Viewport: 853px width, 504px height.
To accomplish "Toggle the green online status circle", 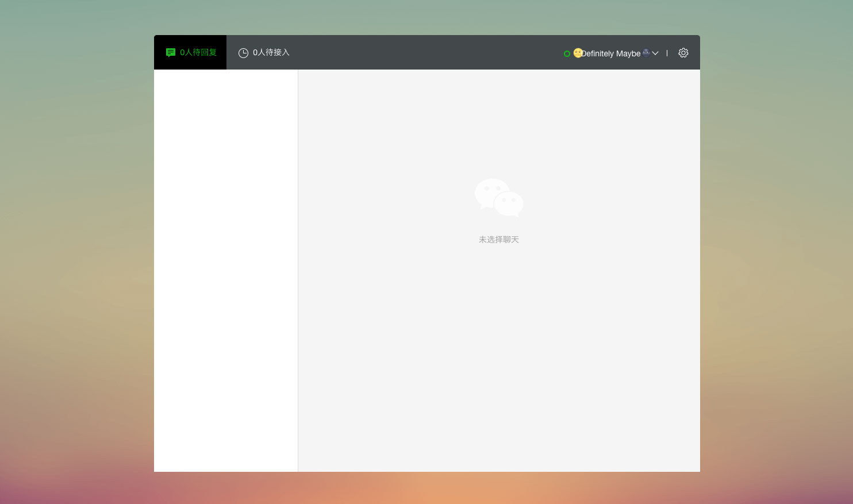I will tap(567, 53).
